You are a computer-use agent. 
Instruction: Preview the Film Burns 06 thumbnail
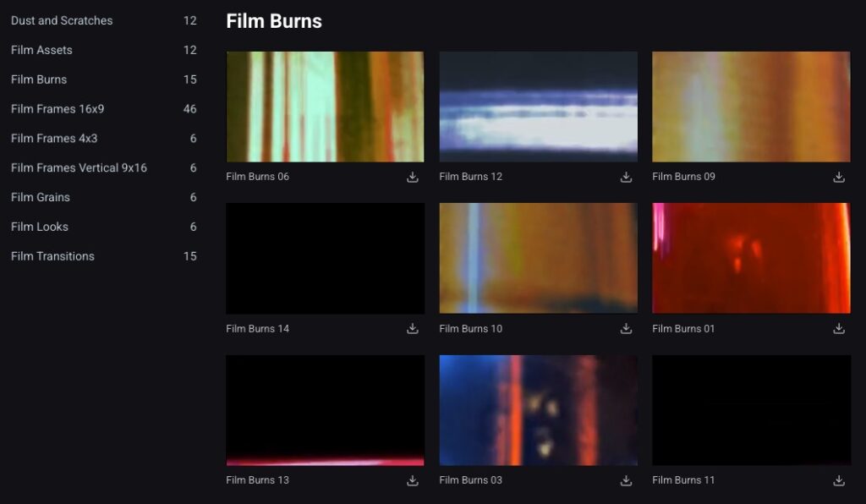325,107
